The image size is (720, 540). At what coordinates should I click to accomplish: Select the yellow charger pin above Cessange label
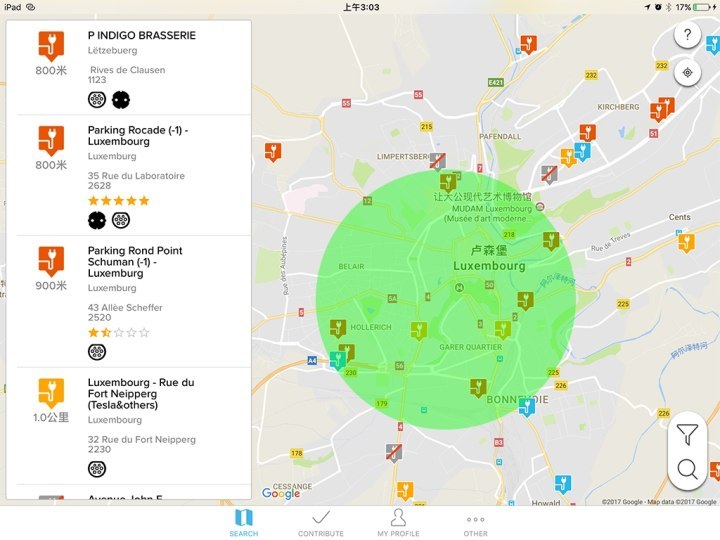point(405,491)
